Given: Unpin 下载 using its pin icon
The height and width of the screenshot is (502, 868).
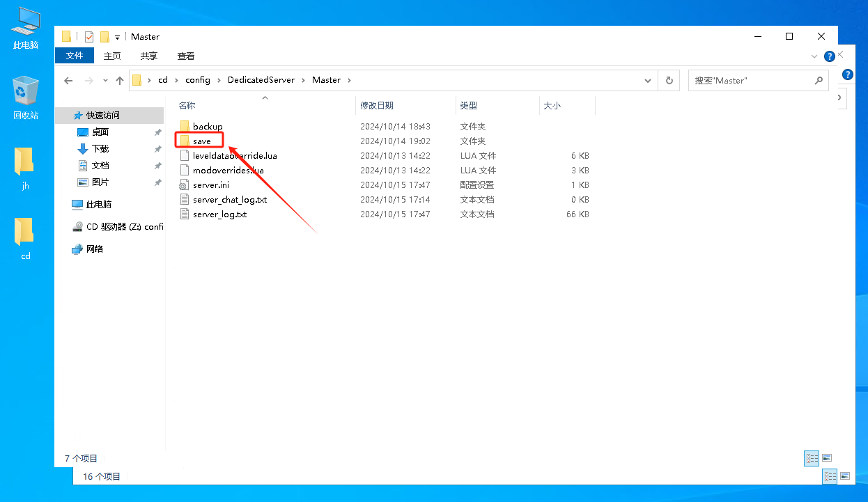Looking at the screenshot, I should pos(158,149).
